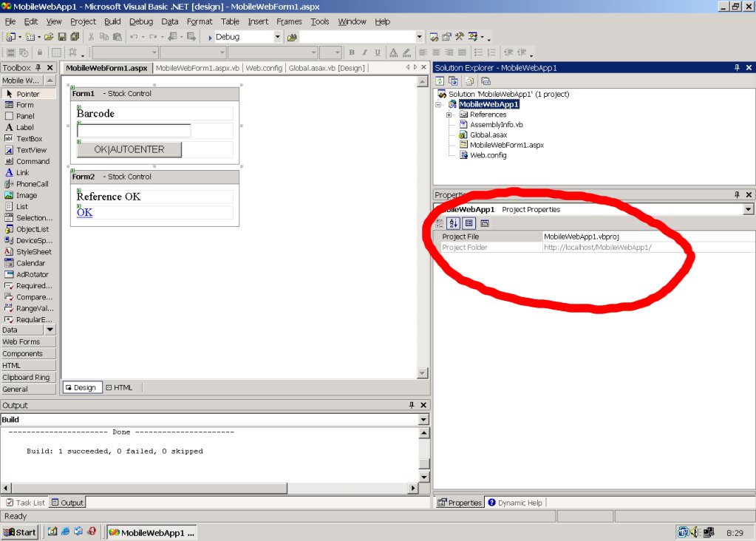Viewport: 756px width, 541px height.
Task: Switch to Web.config editor tab
Action: 264,68
